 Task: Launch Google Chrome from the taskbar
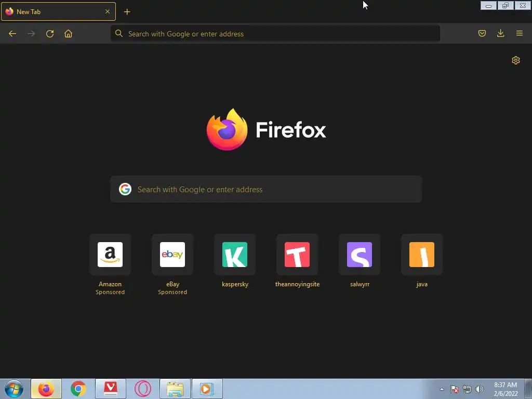[x=78, y=389]
